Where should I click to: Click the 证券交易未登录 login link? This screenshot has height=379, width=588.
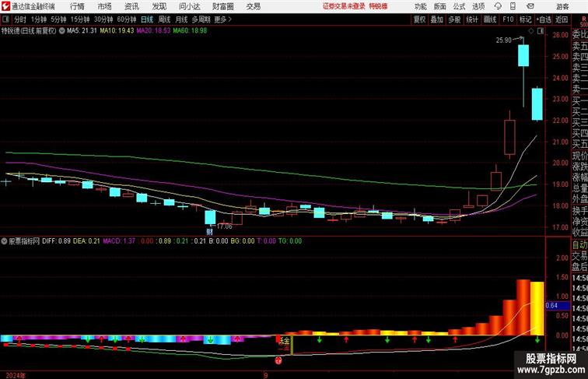tap(344, 6)
